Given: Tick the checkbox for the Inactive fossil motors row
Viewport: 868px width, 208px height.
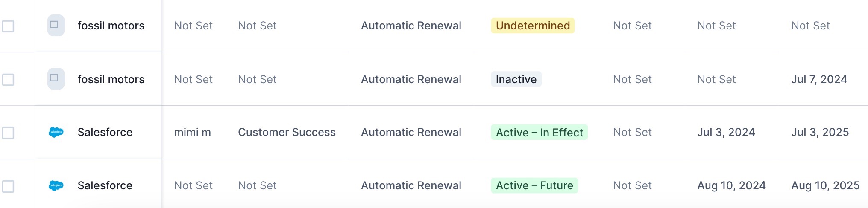Looking at the screenshot, I should (x=8, y=80).
